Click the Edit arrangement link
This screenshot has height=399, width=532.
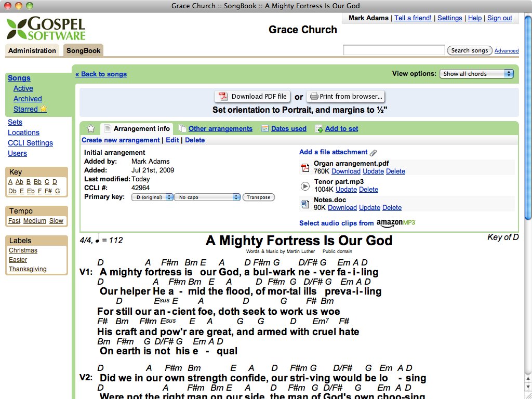pyautogui.click(x=172, y=140)
